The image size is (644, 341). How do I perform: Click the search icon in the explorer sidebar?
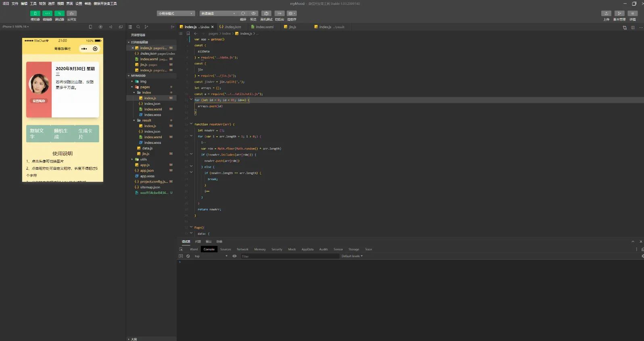click(138, 27)
